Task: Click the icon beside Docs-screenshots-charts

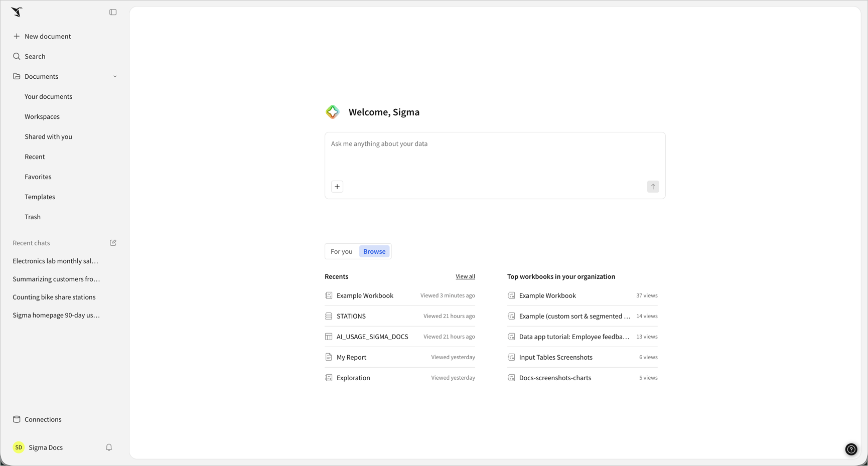Action: pyautogui.click(x=511, y=378)
